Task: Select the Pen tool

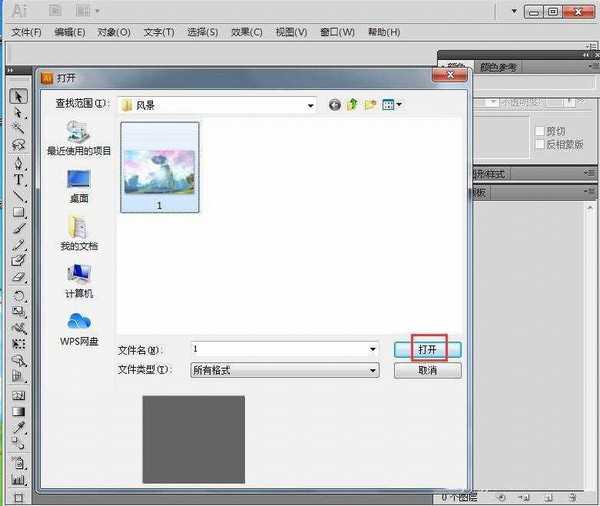Action: pos(18,163)
